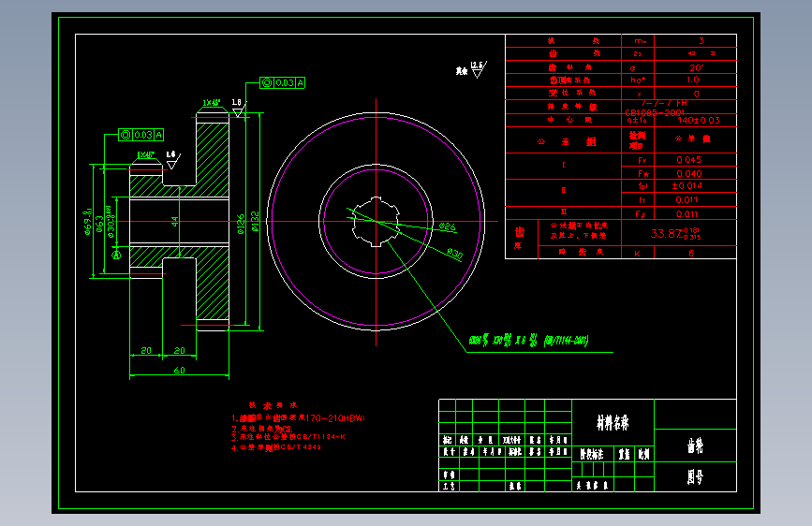This screenshot has height=526, width=812.
Task: Select the Ø132 diameter dimension
Action: [255, 221]
